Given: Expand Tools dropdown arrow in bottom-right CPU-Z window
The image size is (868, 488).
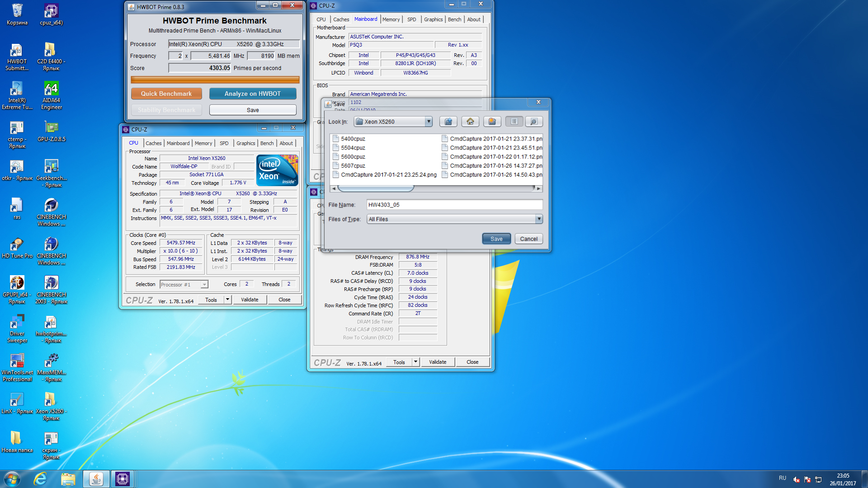Looking at the screenshot, I should coord(415,362).
